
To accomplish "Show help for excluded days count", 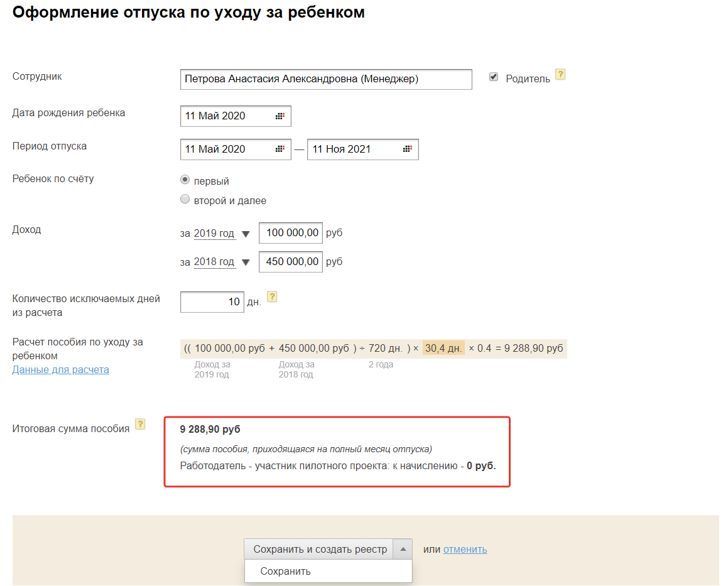I will [272, 297].
